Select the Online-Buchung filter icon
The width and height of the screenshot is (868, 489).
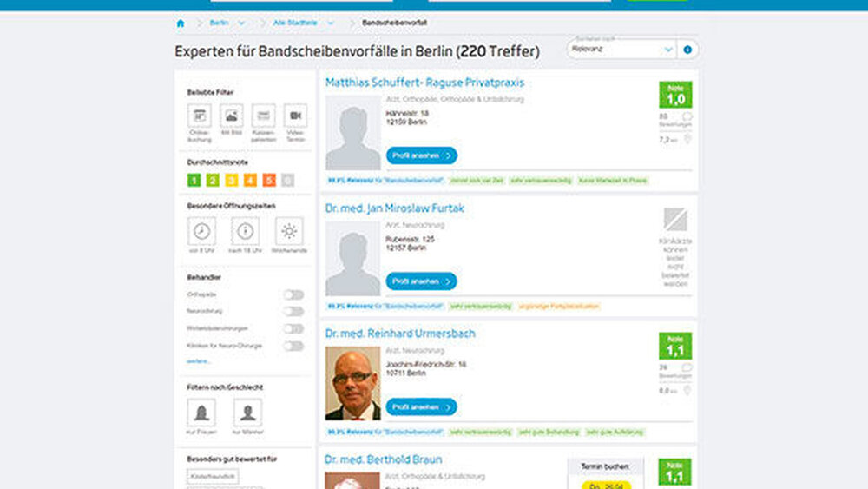click(x=200, y=116)
